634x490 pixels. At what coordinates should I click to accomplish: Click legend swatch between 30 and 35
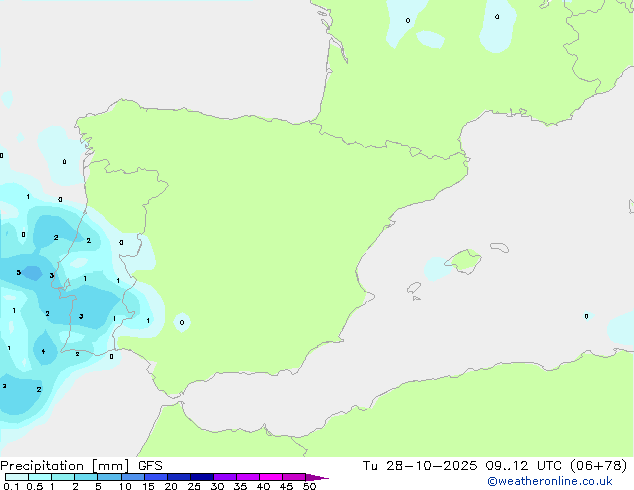(225, 477)
